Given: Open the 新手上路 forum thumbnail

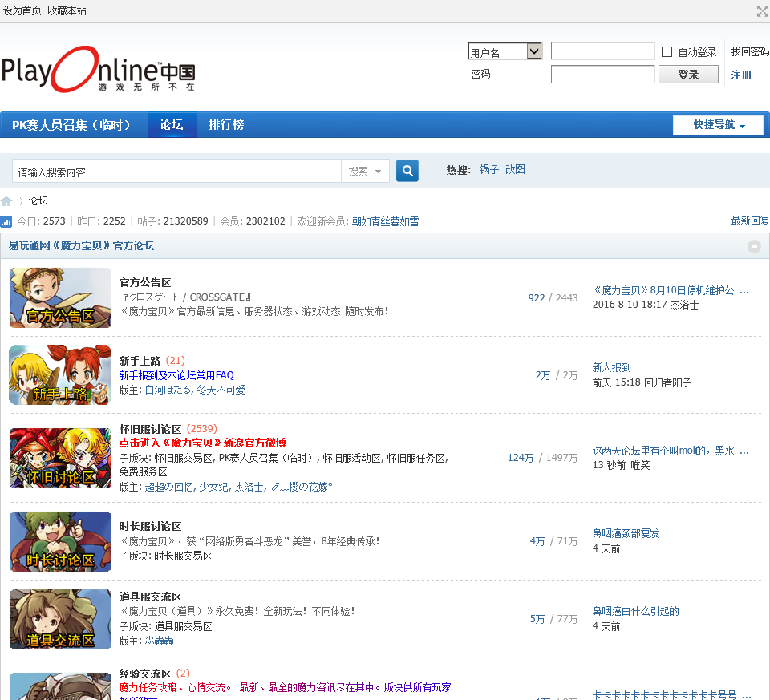Looking at the screenshot, I should click(x=60, y=374).
